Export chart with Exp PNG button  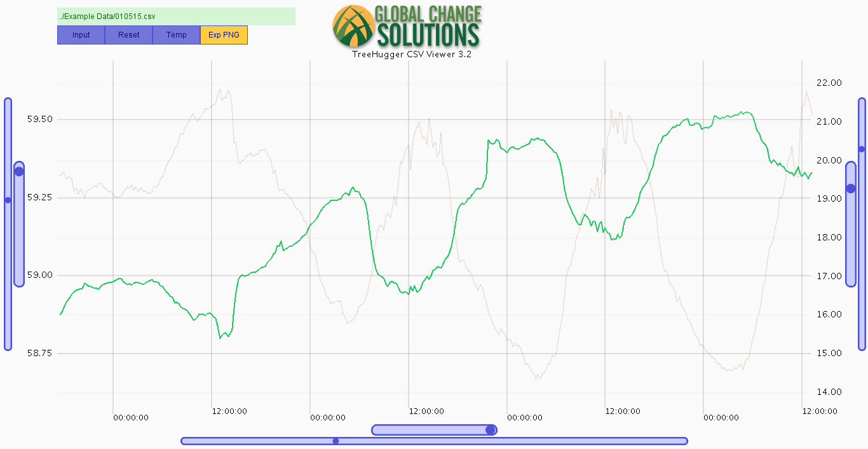pos(224,35)
